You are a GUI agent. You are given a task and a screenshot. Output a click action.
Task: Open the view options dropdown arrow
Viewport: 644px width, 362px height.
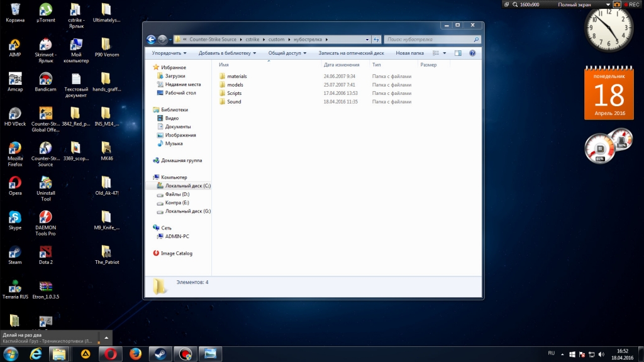[445, 53]
